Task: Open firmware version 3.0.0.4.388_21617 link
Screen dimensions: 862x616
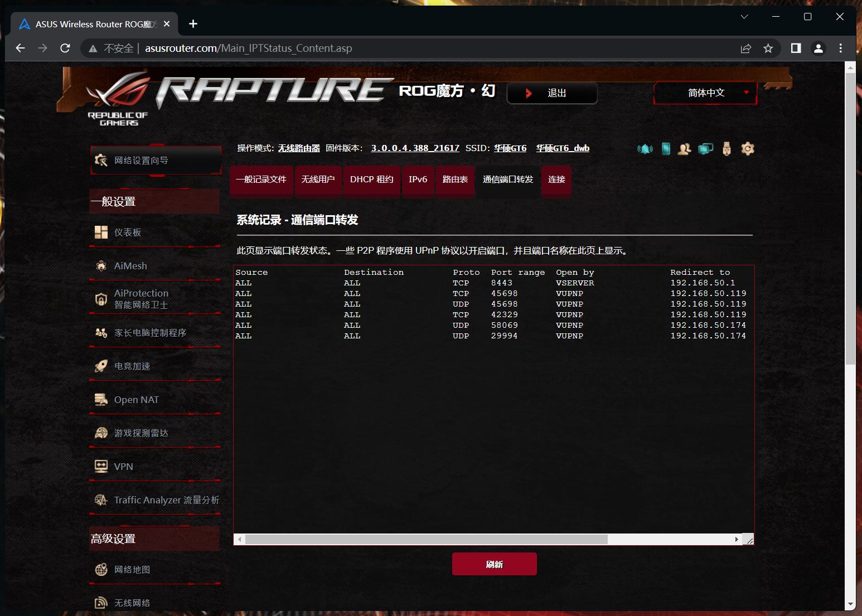Action: tap(415, 148)
